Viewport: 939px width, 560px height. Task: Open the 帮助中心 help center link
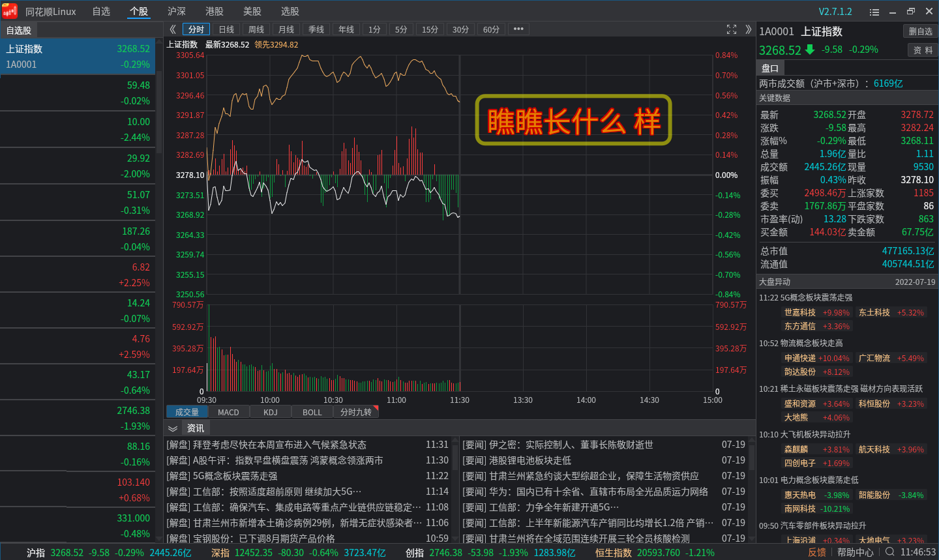[x=856, y=552]
